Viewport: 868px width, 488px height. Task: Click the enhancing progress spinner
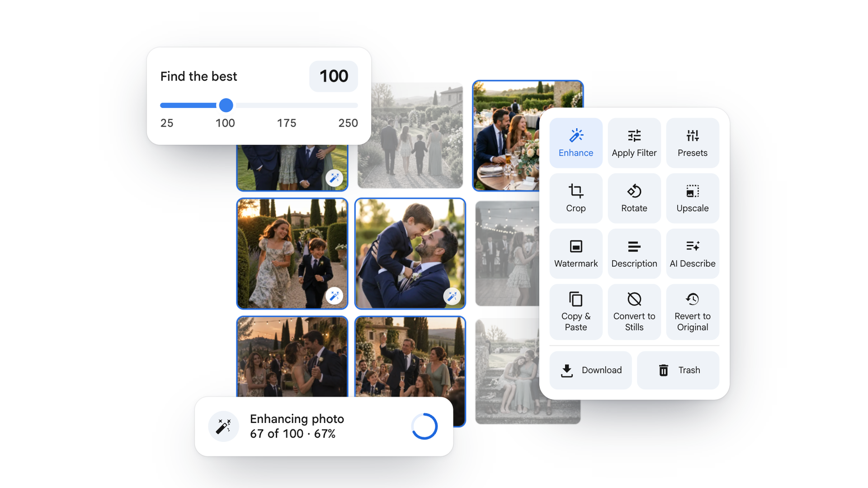(425, 426)
